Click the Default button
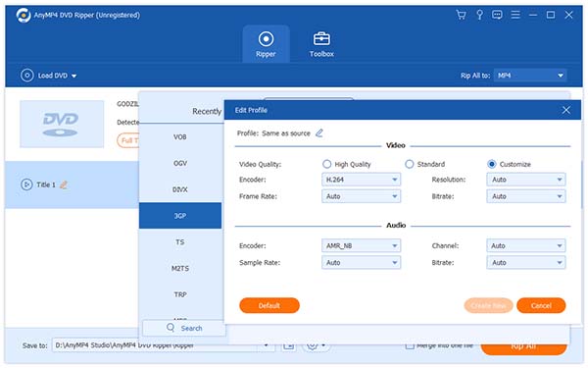The height and width of the screenshot is (368, 588). (269, 305)
